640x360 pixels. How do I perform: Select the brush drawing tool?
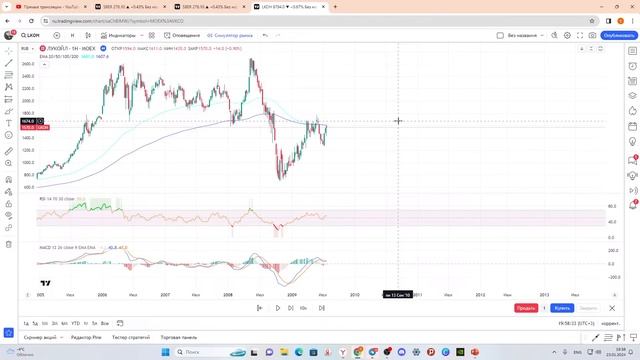(9, 111)
